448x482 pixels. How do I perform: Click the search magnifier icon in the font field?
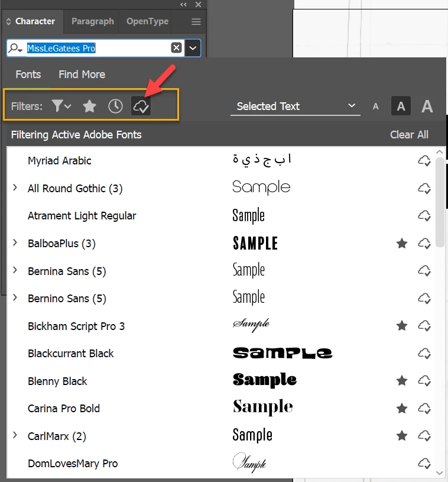15,48
